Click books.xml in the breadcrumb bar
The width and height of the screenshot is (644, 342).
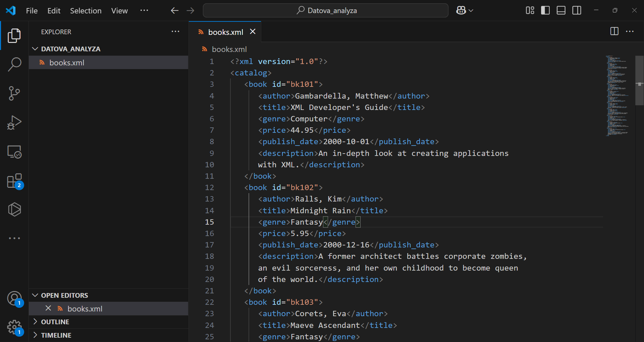pyautogui.click(x=229, y=49)
